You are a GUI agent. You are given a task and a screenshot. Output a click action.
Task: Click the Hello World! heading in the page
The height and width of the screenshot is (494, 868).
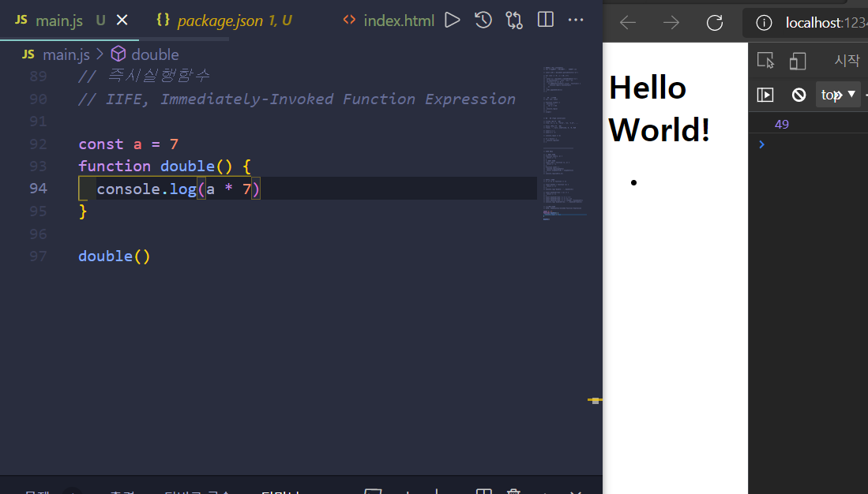tap(659, 108)
